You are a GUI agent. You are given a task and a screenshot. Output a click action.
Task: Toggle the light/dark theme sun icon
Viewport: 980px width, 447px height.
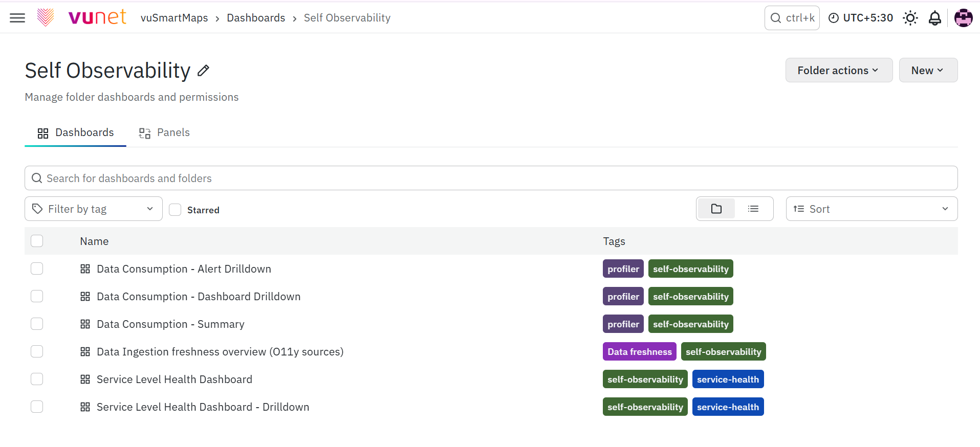910,18
